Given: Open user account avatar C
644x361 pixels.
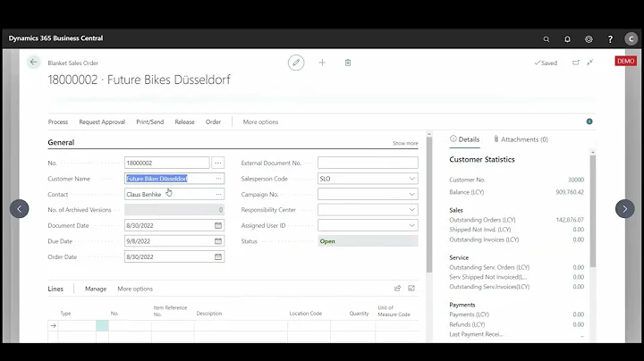Looking at the screenshot, I should 631,39.
